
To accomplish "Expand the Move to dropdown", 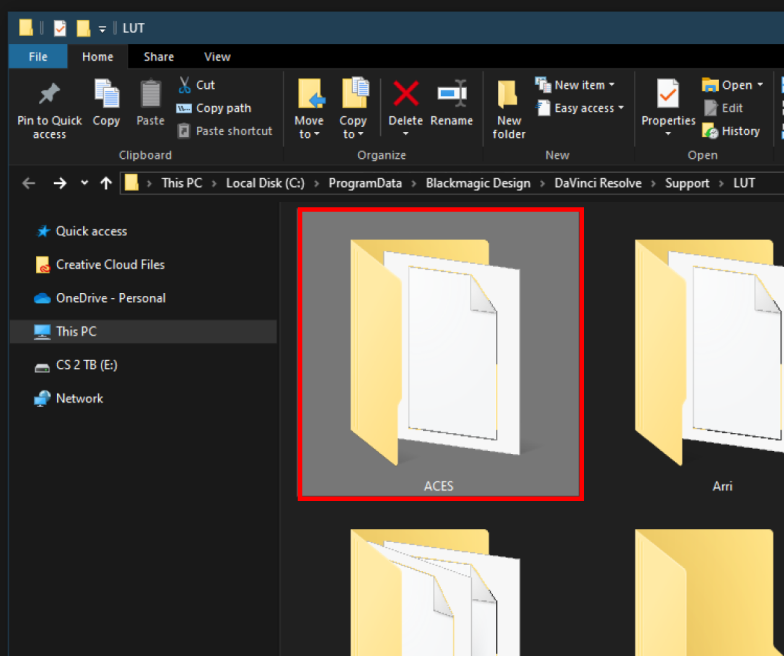I will pyautogui.click(x=309, y=134).
